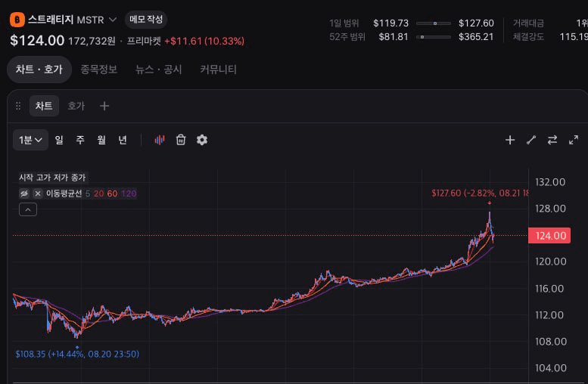Screen dimensions: 588x384
Task: Click the $365.21 52-week high value
Action: [x=476, y=37]
